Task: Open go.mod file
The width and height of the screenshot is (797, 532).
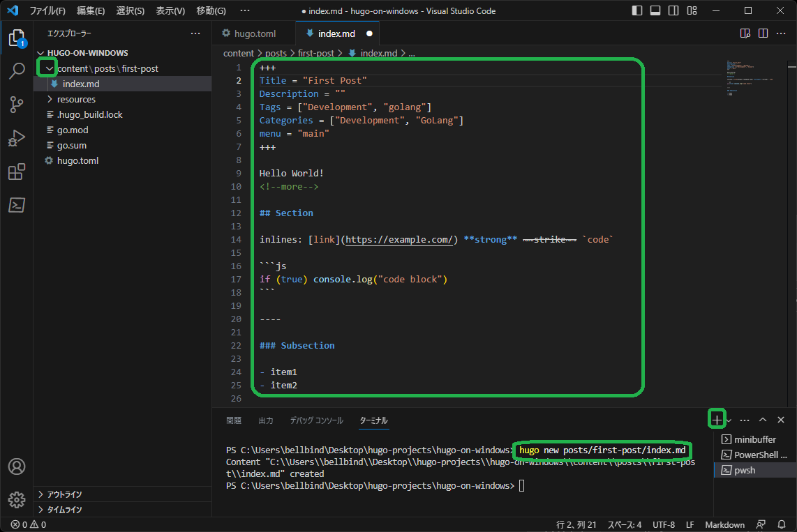Action: (x=123, y=130)
